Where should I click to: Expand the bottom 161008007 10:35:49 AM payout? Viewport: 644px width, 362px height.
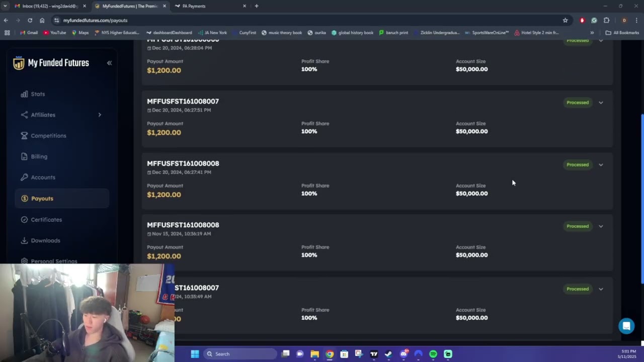[x=601, y=289]
